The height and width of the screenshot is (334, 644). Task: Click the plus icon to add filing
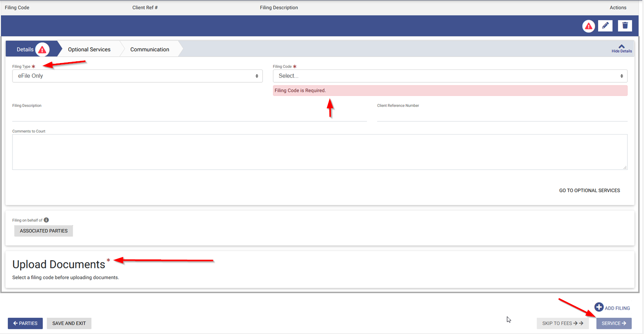tap(599, 307)
